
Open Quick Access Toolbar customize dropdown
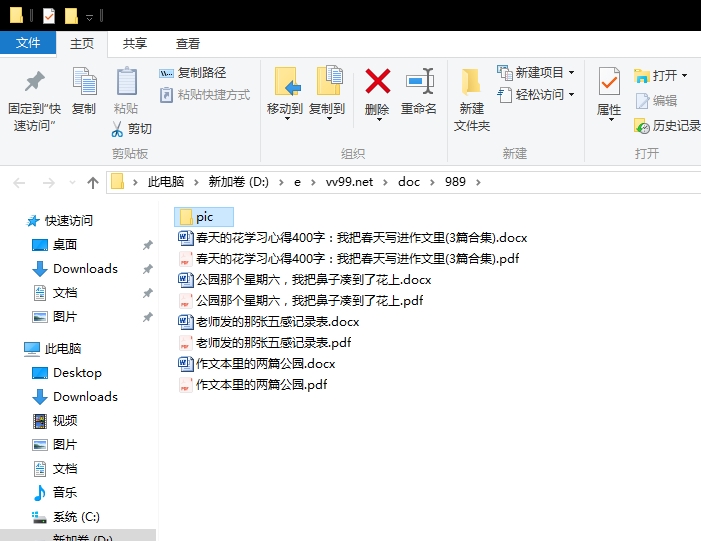[x=89, y=17]
